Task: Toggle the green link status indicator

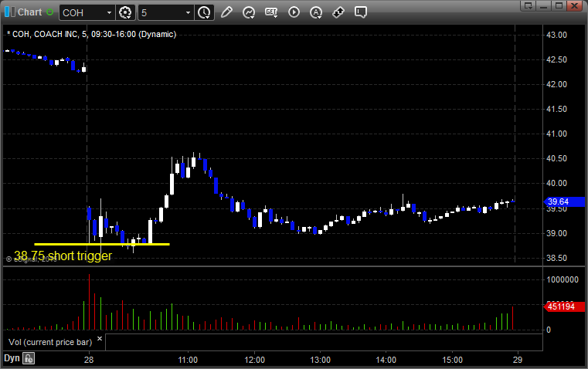Action: 50,12
